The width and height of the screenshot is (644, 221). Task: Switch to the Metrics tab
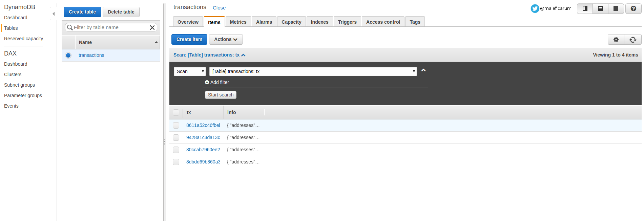pyautogui.click(x=238, y=22)
